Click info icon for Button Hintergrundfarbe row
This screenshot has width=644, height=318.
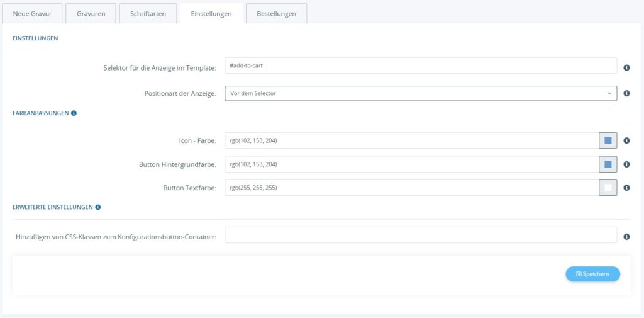626,164
